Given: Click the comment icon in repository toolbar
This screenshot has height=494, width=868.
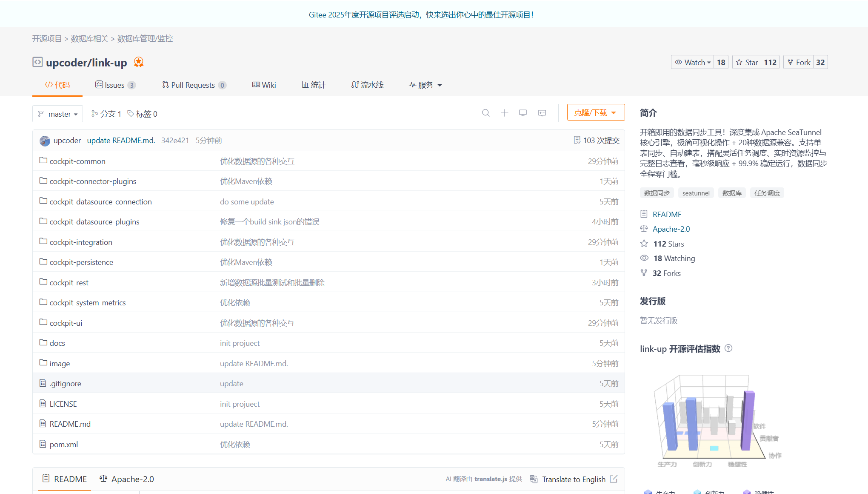Looking at the screenshot, I should [x=542, y=113].
